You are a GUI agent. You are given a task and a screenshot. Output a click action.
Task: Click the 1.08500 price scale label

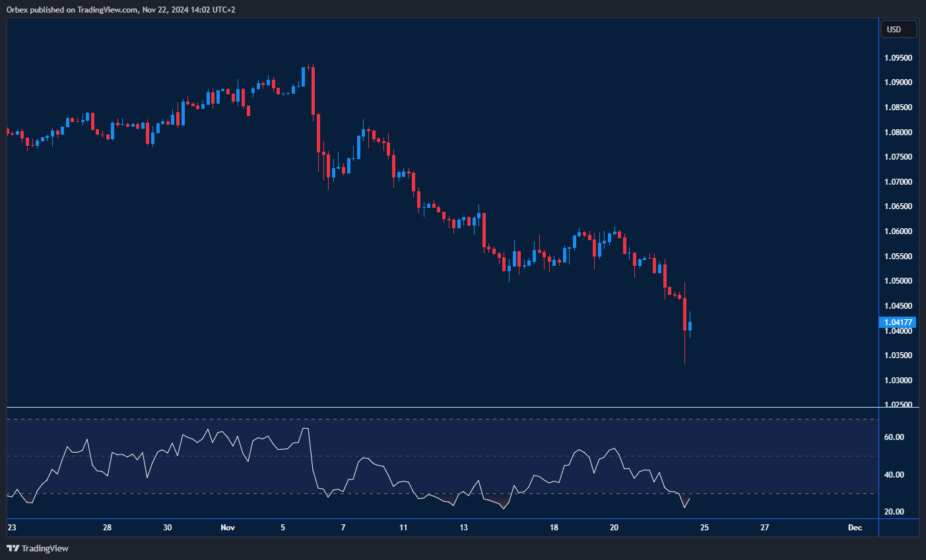point(898,108)
